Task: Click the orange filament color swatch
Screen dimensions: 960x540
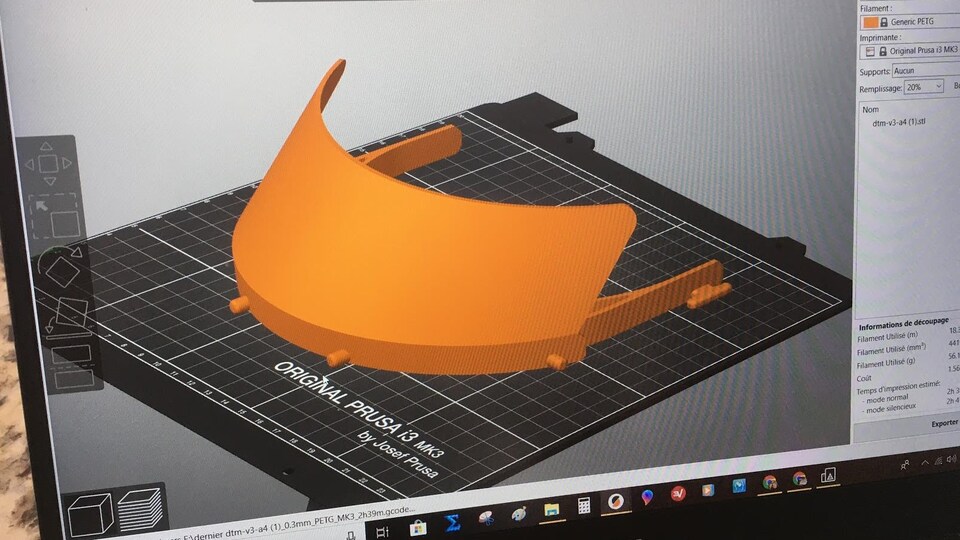Action: (870, 23)
